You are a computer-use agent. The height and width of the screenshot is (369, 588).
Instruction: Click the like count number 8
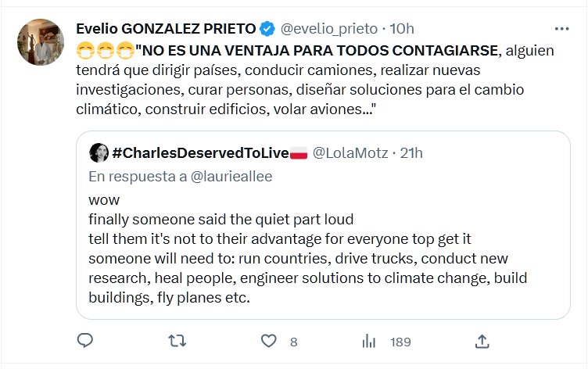[x=293, y=342]
